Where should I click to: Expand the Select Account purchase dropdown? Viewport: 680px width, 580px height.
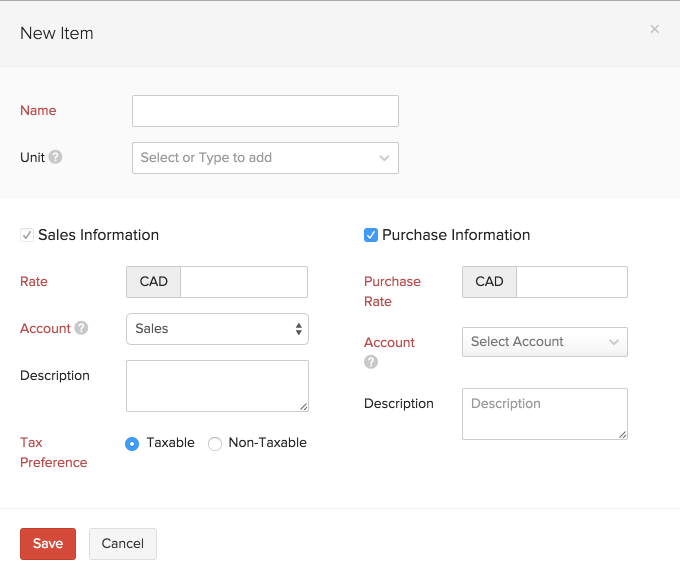tap(544, 342)
